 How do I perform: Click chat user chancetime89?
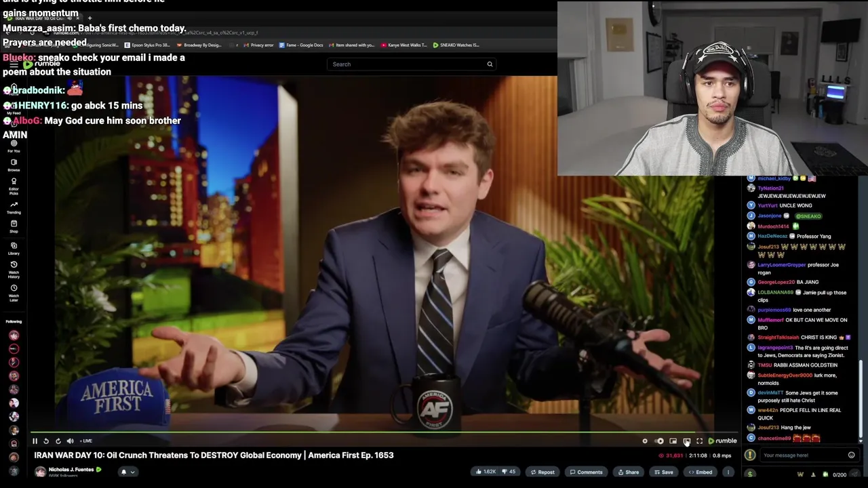click(x=774, y=439)
